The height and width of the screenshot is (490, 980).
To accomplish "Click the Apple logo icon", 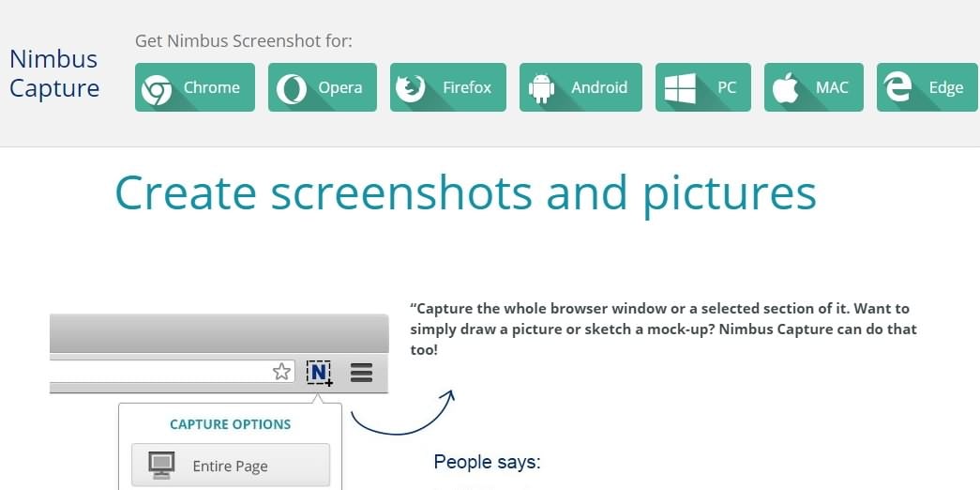I will (x=786, y=87).
